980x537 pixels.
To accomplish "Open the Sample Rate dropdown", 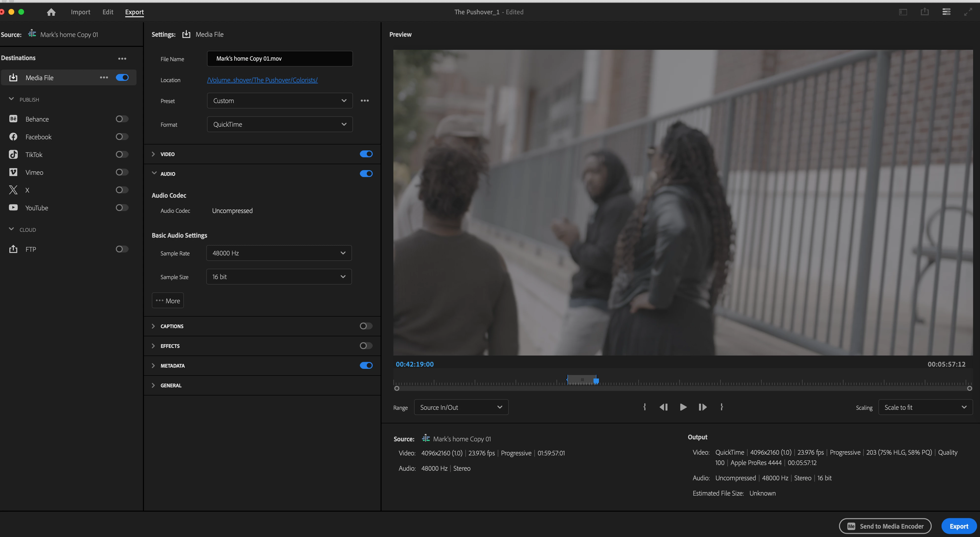I will coord(279,253).
